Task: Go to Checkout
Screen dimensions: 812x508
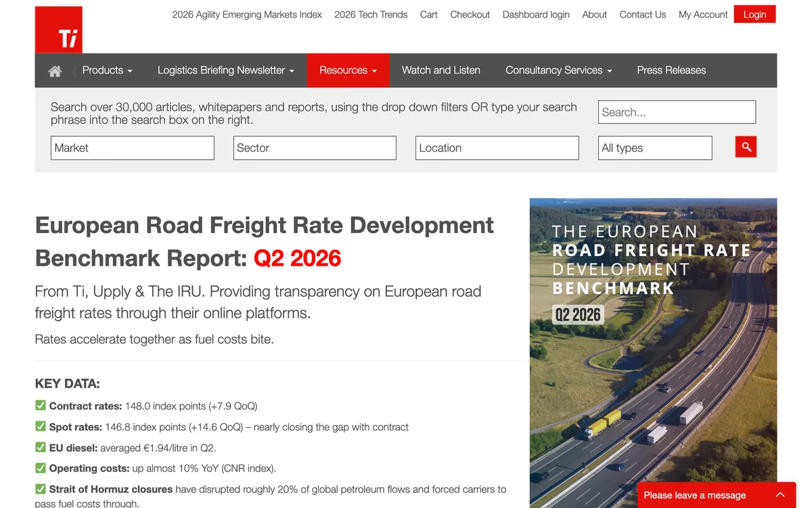Action: point(470,14)
